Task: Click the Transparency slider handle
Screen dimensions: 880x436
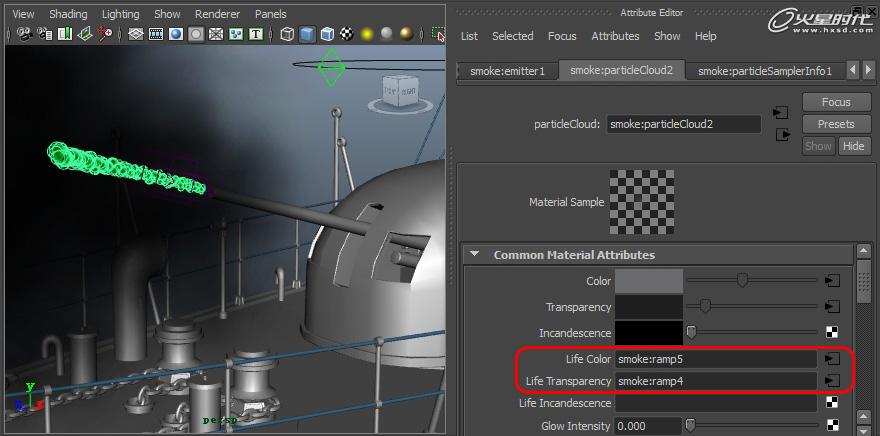Action: [705, 306]
